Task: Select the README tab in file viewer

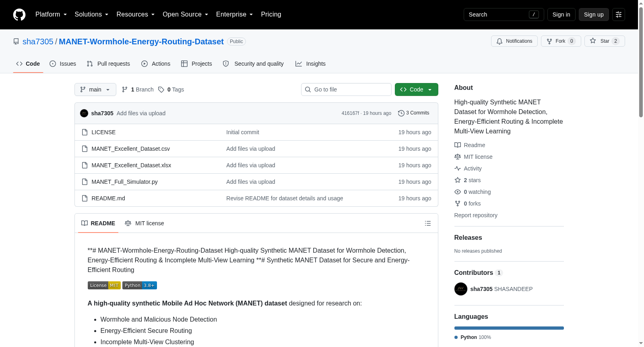Action: click(x=98, y=223)
